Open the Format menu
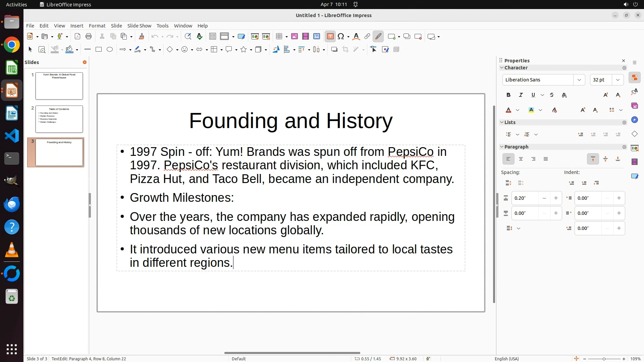 coord(97,26)
